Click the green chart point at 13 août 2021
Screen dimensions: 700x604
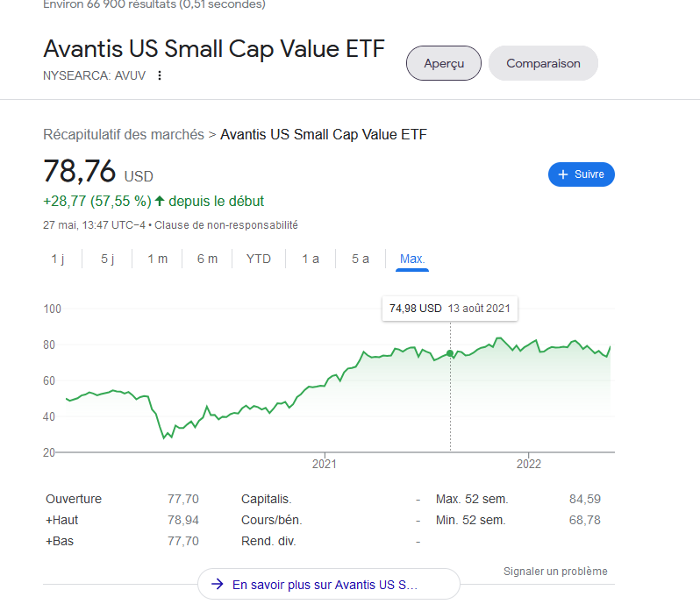tap(450, 353)
